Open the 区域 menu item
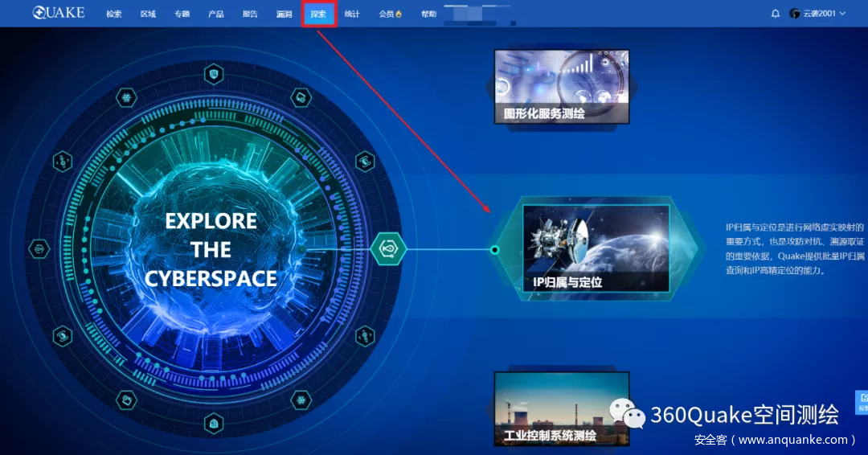This screenshot has height=455, width=868. point(148,14)
